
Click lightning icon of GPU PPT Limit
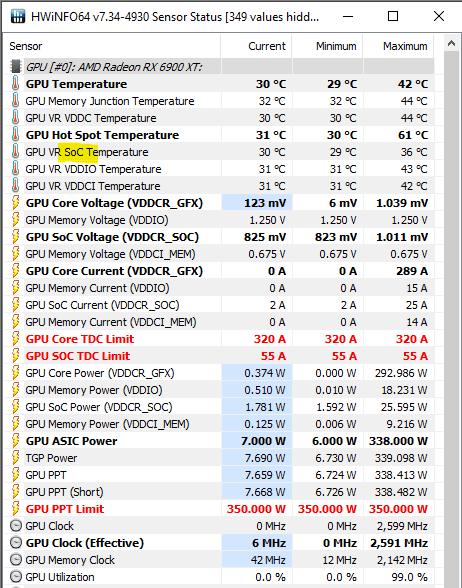click(x=15, y=509)
